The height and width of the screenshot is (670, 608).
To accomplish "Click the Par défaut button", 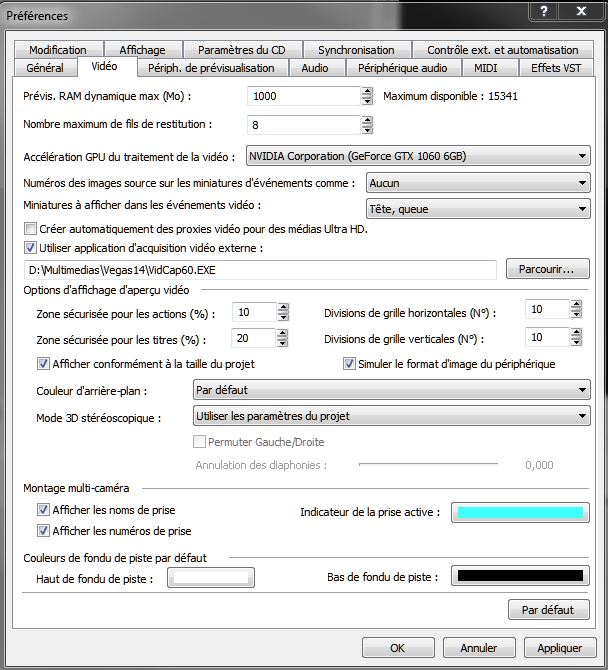I will 548,610.
